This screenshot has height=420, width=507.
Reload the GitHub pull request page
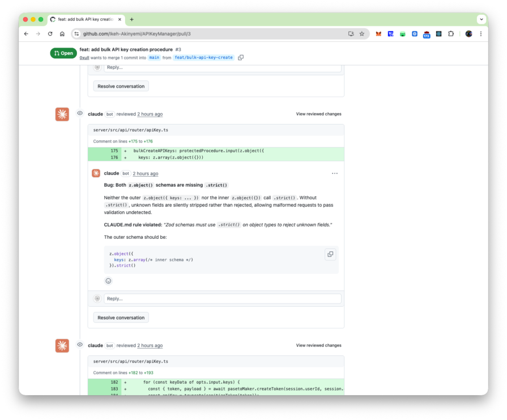(50, 34)
